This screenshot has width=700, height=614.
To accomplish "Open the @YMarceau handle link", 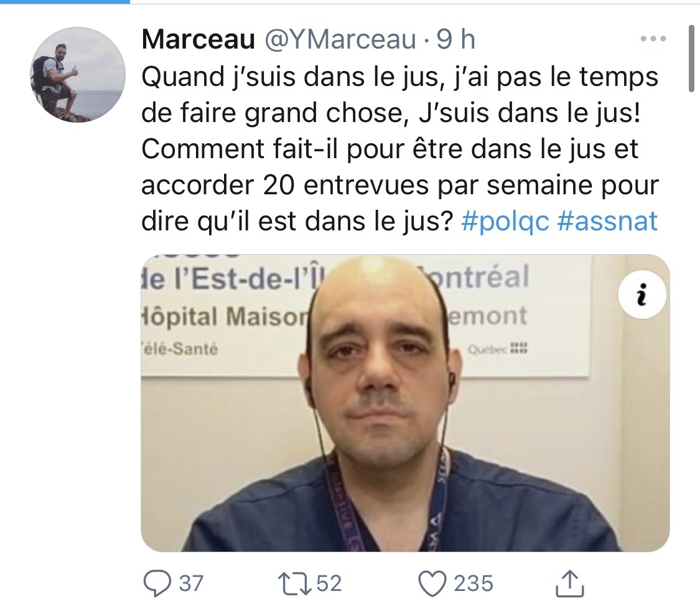I will pos(340,39).
